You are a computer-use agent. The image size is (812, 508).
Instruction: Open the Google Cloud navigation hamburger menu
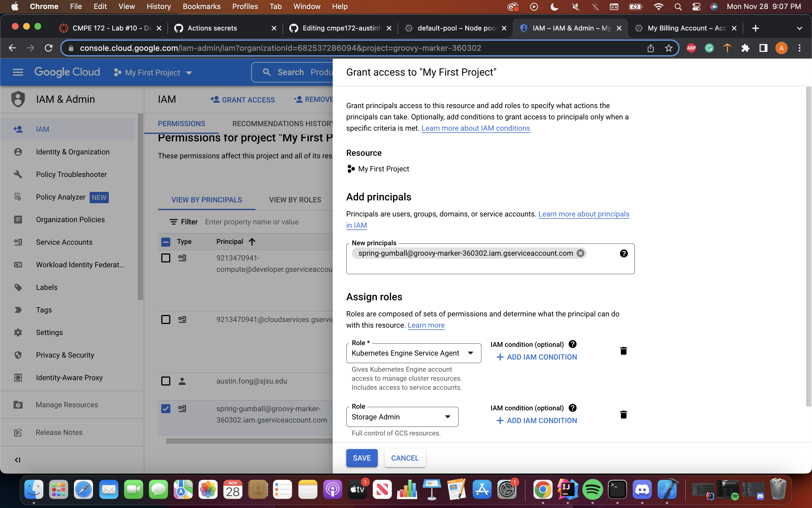[18, 72]
